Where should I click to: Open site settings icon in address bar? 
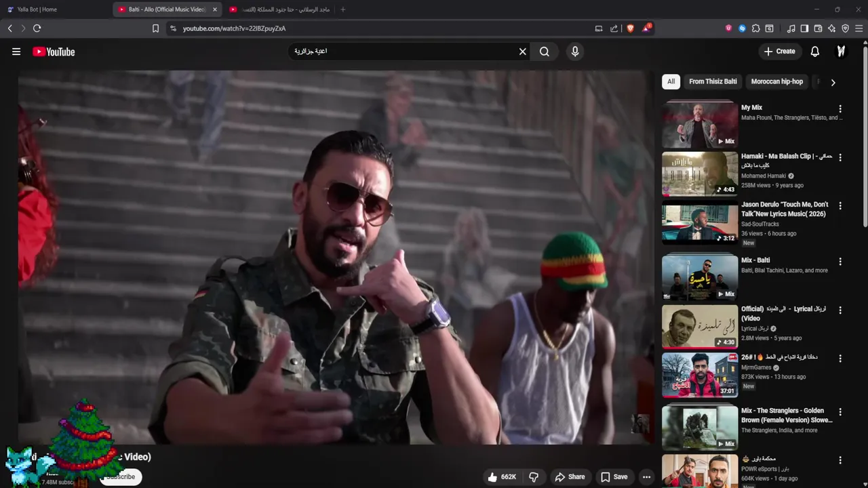(x=173, y=28)
